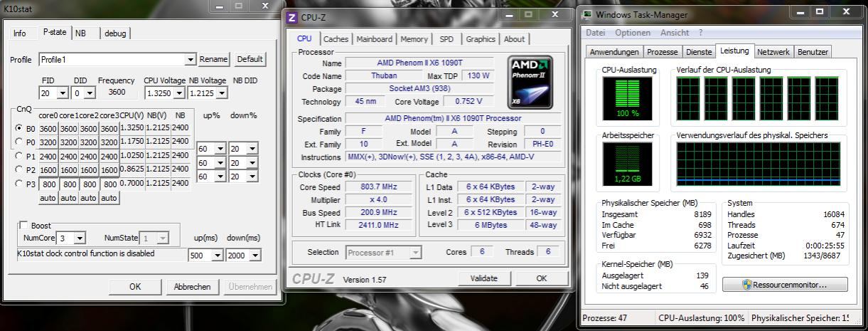Open the Ressourcenmonitor

pos(785,285)
